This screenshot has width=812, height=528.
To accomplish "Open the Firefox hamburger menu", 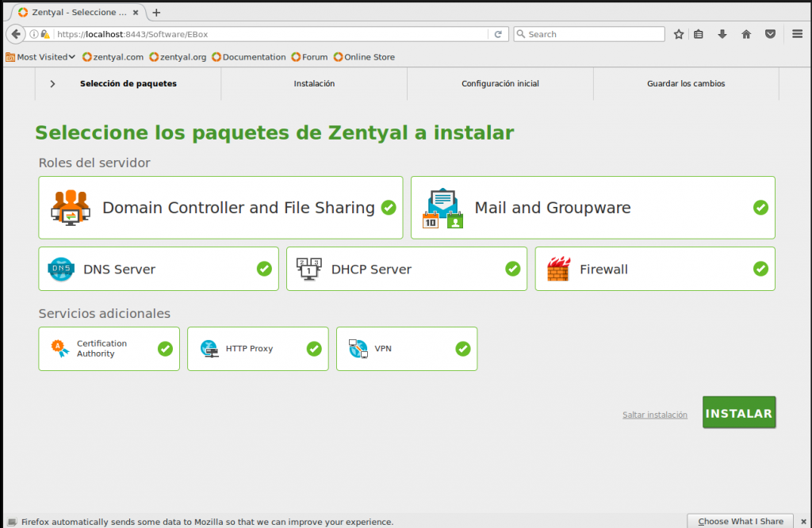I will point(798,34).
